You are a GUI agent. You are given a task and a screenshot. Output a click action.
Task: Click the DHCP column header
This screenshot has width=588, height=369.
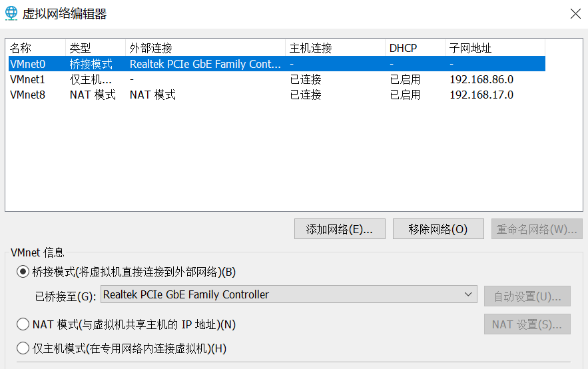(x=414, y=48)
